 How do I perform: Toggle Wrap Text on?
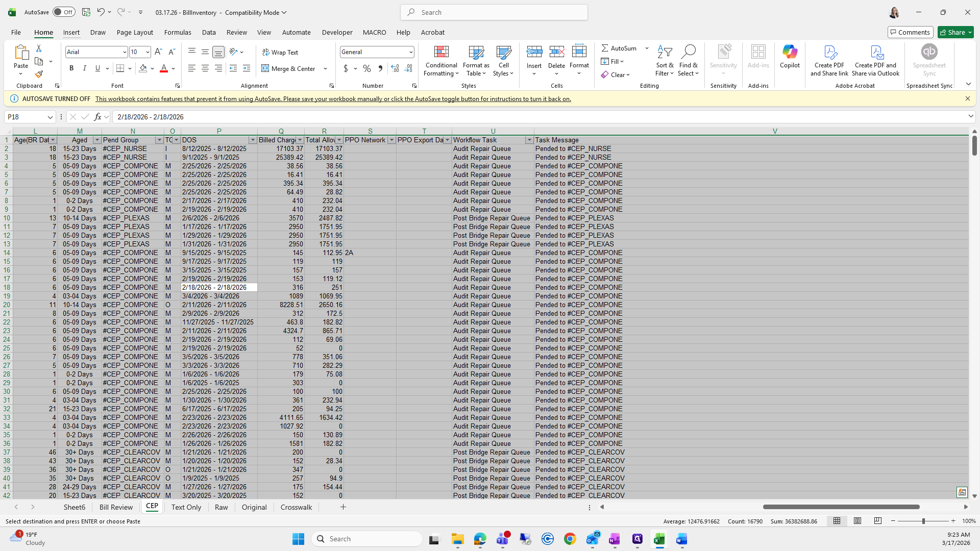pos(280,53)
